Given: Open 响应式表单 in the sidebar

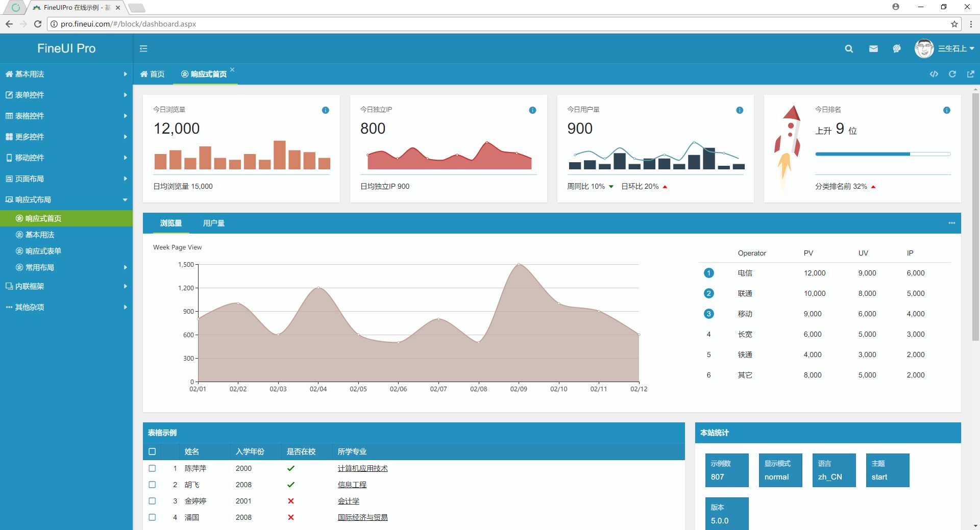Looking at the screenshot, I should click(x=66, y=251).
